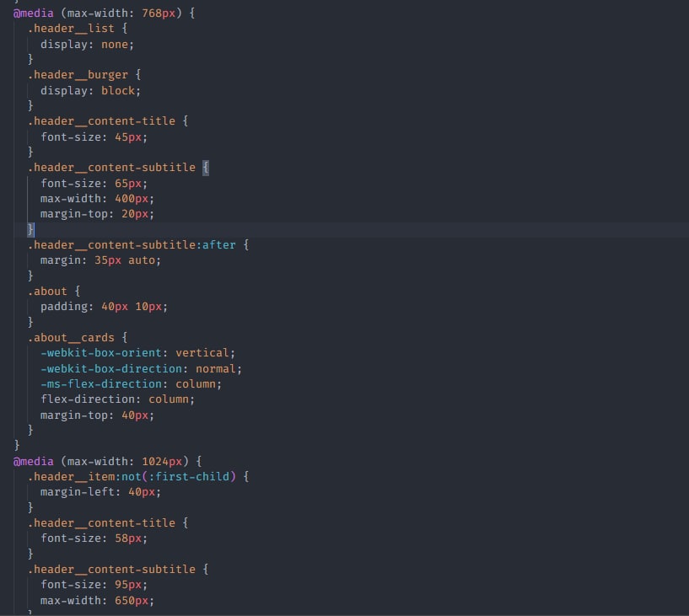689x616 pixels.
Task: Click 'display: block;' declaration
Action: pos(90,91)
